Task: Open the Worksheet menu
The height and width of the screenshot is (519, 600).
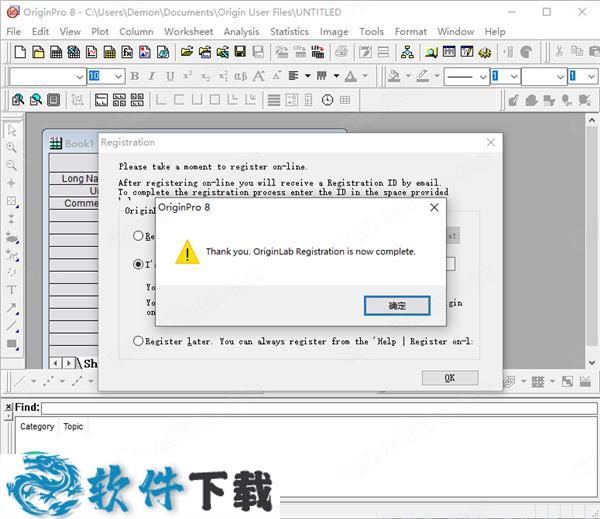Action: [x=188, y=31]
